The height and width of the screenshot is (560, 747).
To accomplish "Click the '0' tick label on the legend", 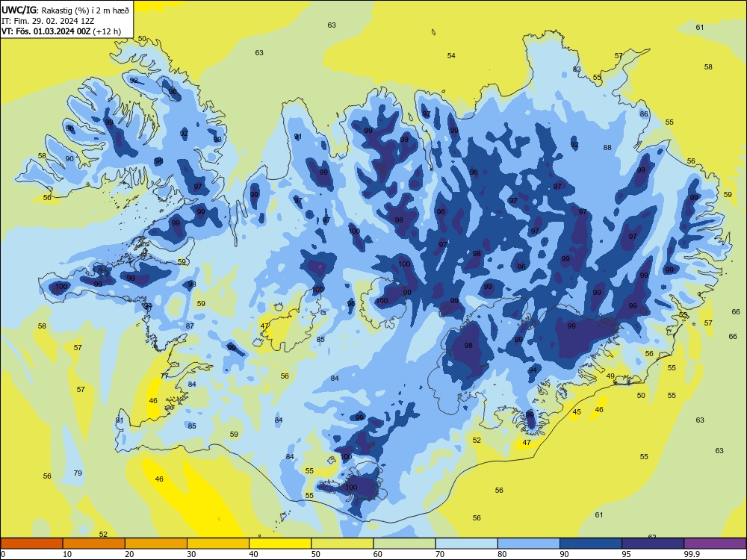I will 3,554.
